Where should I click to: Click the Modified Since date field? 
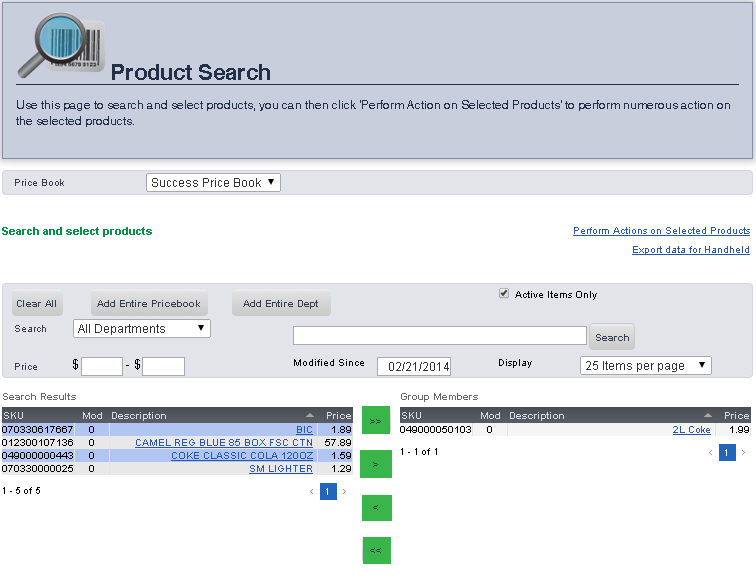pos(414,366)
